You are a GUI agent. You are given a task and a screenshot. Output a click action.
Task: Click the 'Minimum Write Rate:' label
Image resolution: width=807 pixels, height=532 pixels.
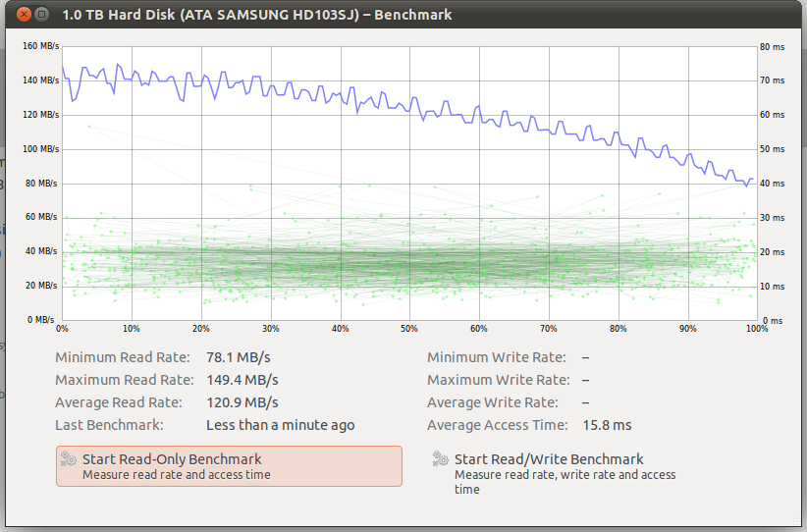(x=497, y=357)
